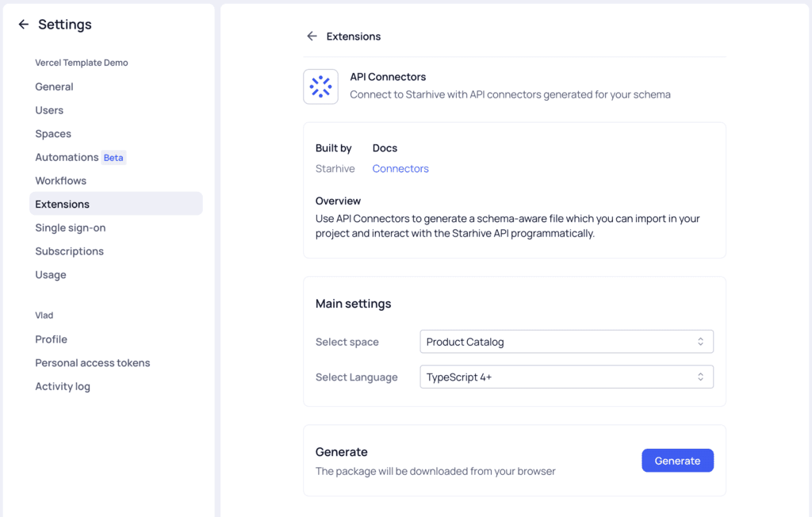Click the API Connectors logo icon
This screenshot has height=517, width=812.
(320, 86)
